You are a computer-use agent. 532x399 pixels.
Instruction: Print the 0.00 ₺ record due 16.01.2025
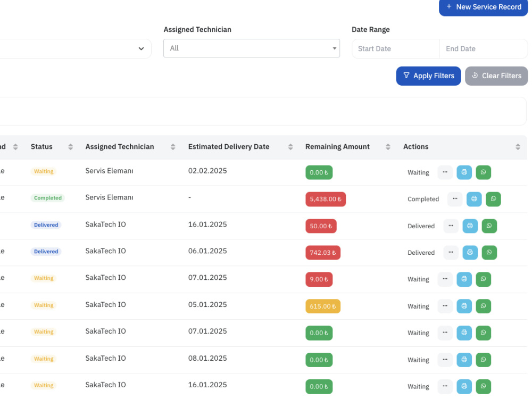pos(464,386)
